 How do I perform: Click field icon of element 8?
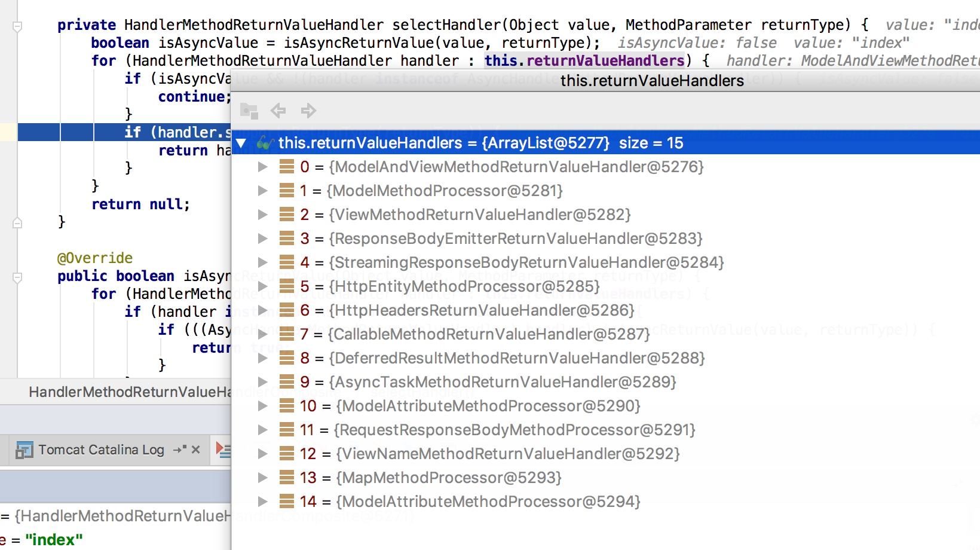(x=287, y=358)
